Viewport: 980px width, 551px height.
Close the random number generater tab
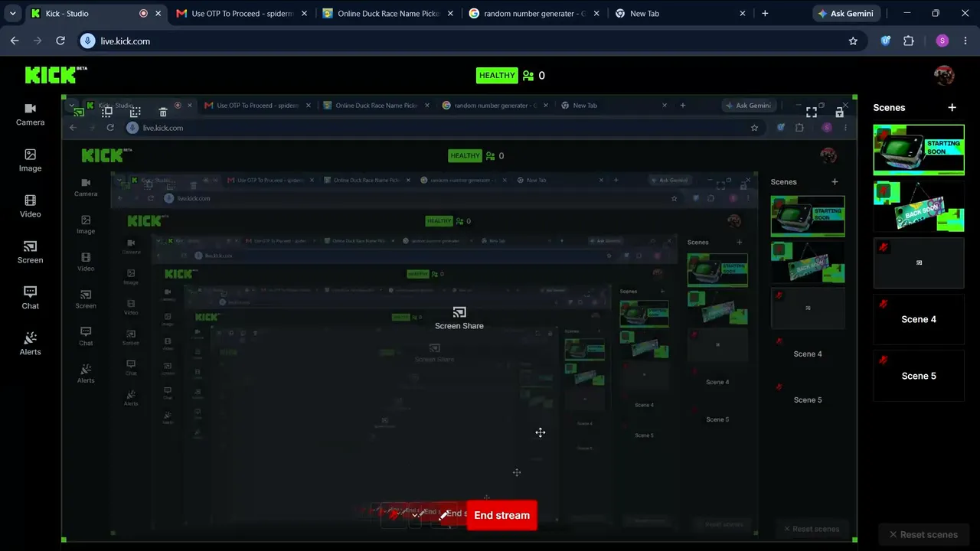pyautogui.click(x=596, y=14)
